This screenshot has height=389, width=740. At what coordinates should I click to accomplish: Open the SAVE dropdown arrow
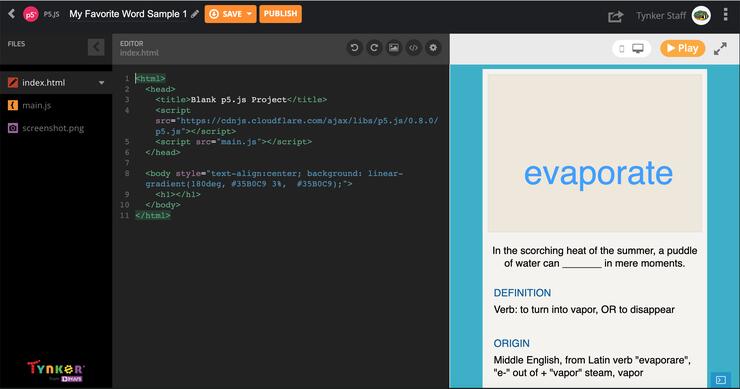[250, 14]
